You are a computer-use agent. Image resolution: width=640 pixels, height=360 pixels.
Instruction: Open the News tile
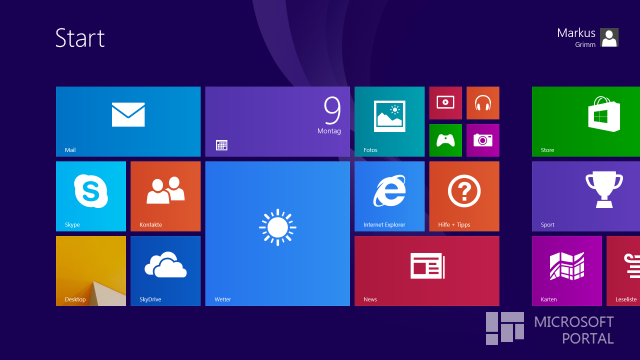click(x=427, y=271)
